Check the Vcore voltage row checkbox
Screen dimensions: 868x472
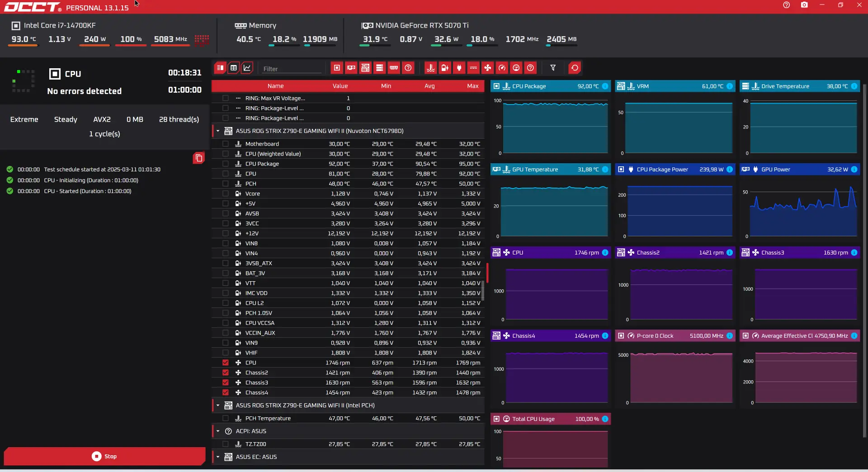(226, 194)
